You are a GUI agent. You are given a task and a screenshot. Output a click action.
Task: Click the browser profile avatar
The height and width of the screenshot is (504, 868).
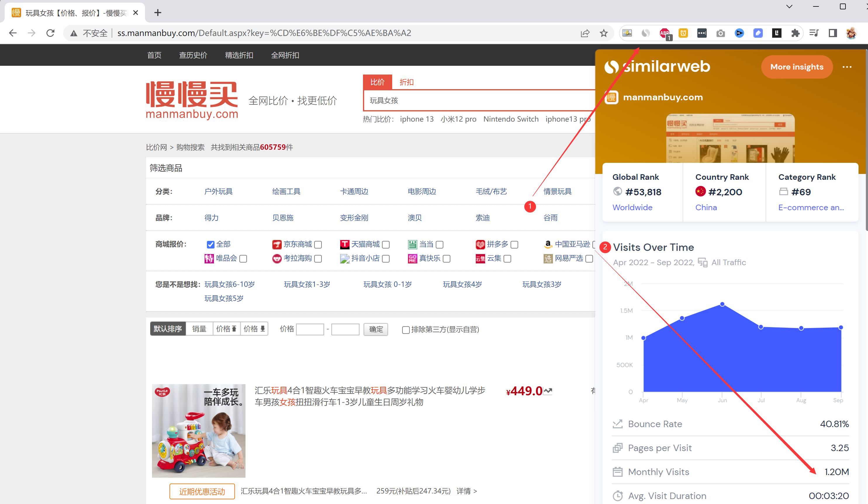(x=851, y=33)
